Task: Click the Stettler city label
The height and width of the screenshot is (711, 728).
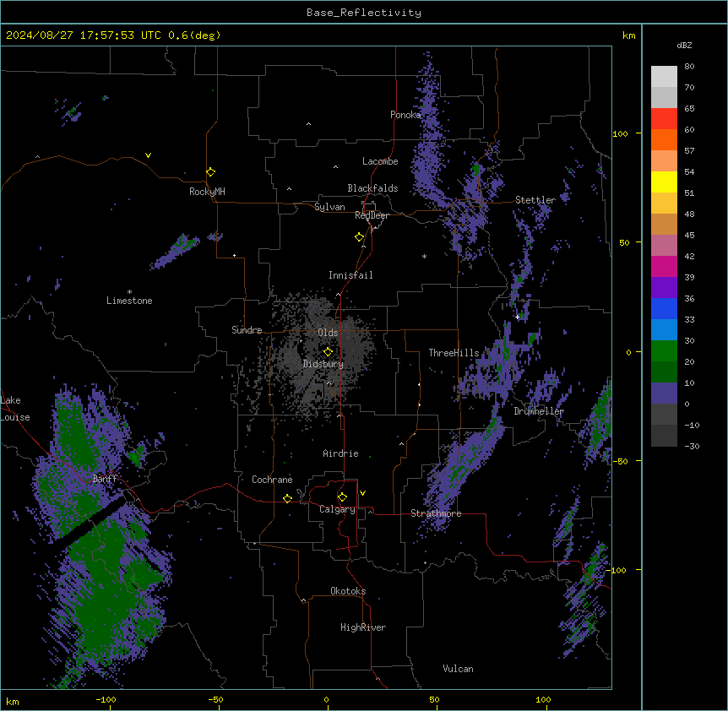Action: [535, 200]
